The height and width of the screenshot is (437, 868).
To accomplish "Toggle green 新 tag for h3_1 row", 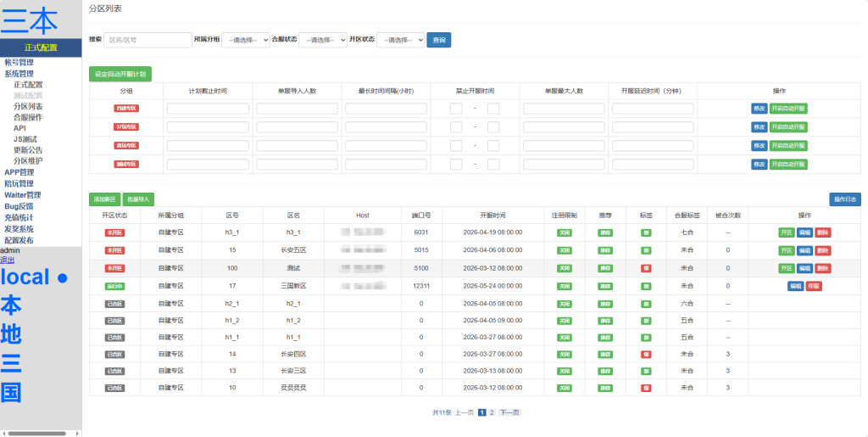I will point(645,233).
